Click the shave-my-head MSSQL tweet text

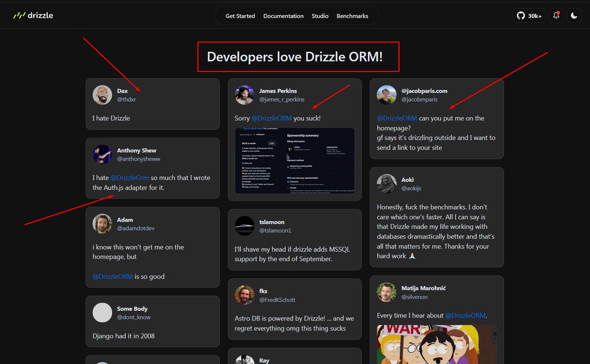[x=292, y=254]
